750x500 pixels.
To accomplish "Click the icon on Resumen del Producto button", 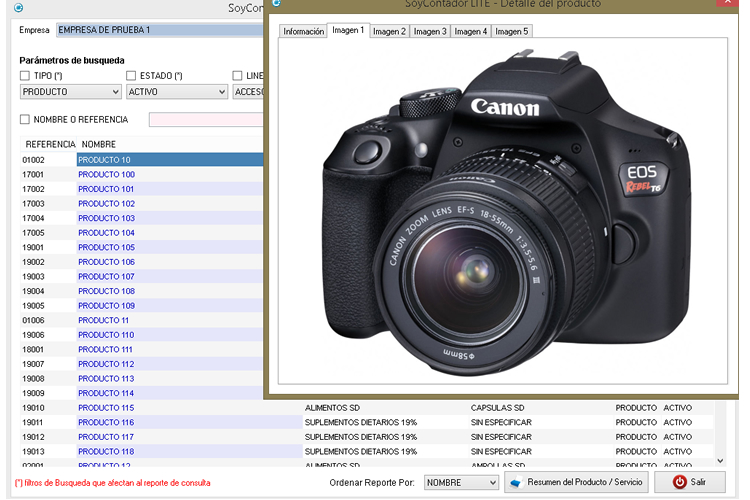I will point(516,482).
